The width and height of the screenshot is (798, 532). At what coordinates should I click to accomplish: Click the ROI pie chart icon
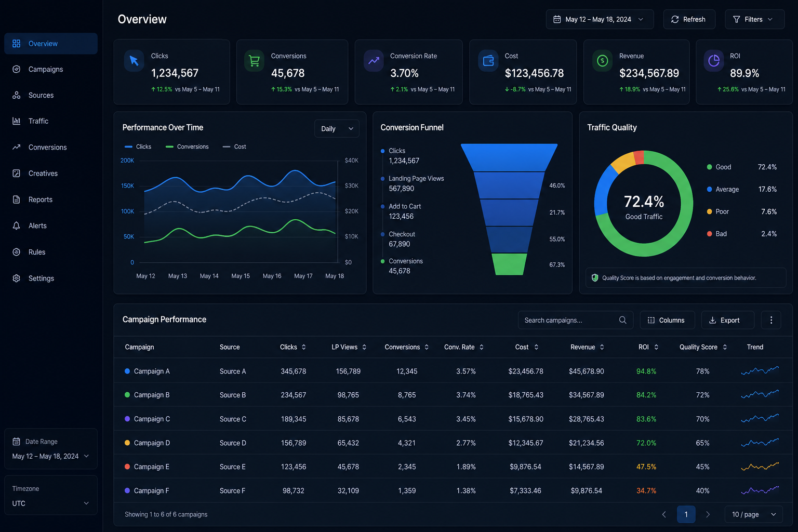click(714, 61)
